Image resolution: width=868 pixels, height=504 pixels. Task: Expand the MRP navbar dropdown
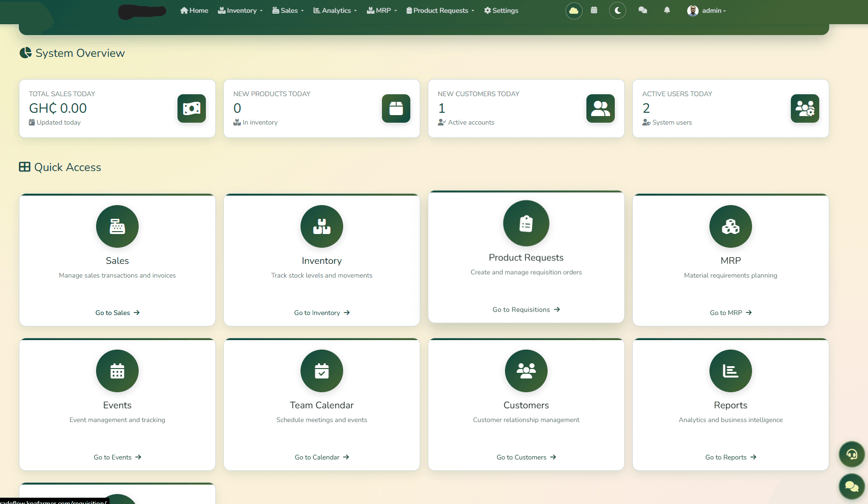point(382,10)
